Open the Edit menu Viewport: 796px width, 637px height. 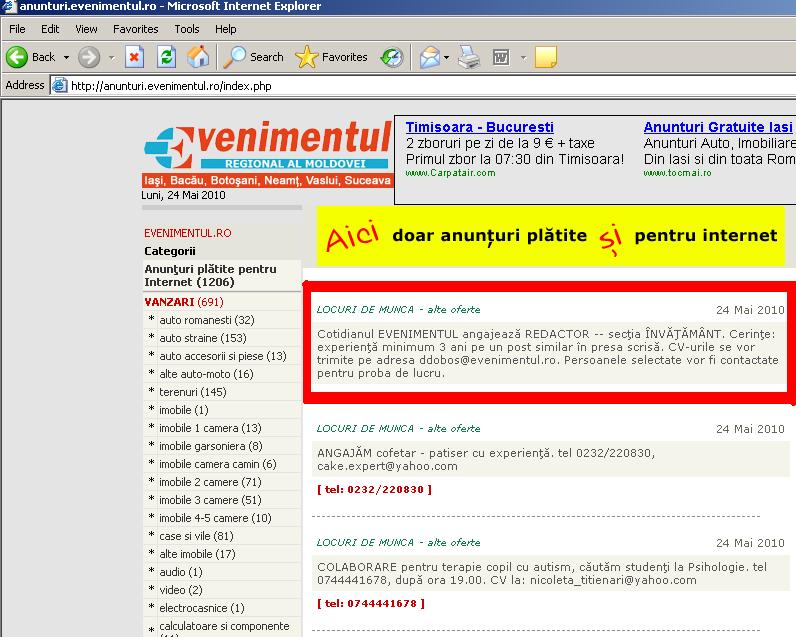click(50, 29)
